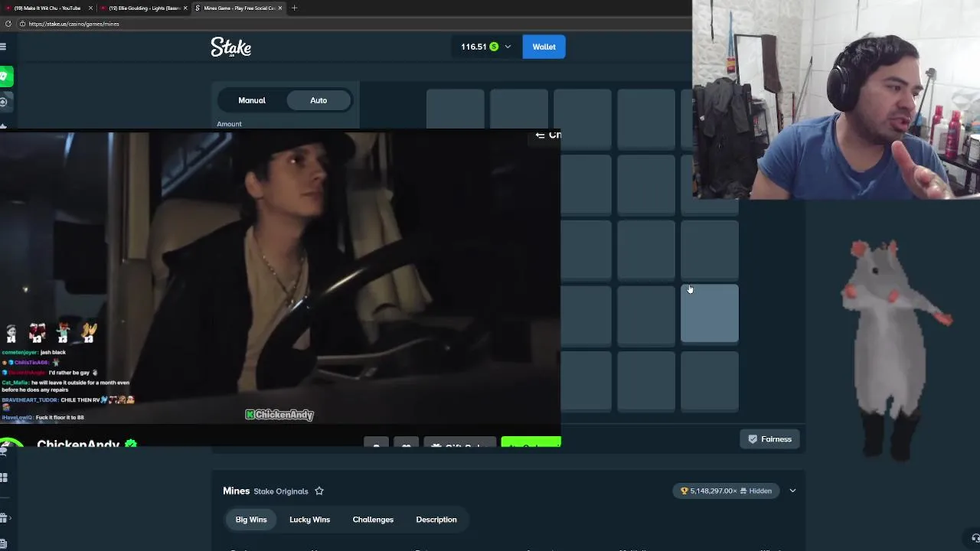The image size is (980, 551).
Task: Close the Mines Game tab
Action: pos(280,8)
